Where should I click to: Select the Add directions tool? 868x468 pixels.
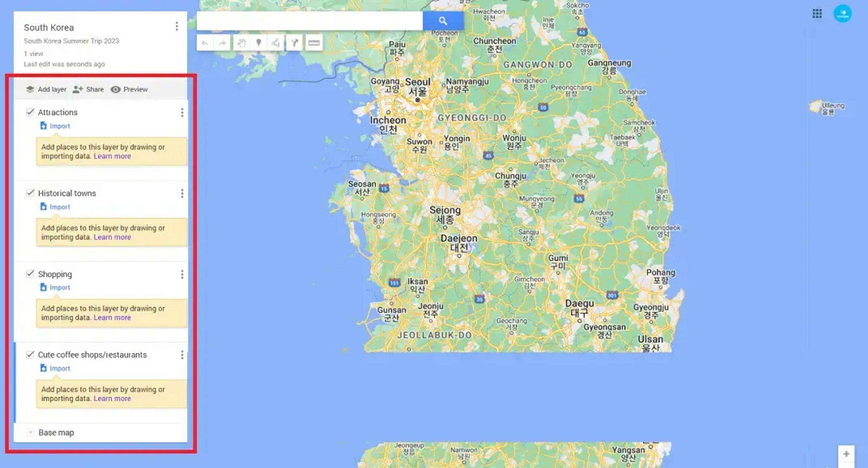click(x=295, y=43)
